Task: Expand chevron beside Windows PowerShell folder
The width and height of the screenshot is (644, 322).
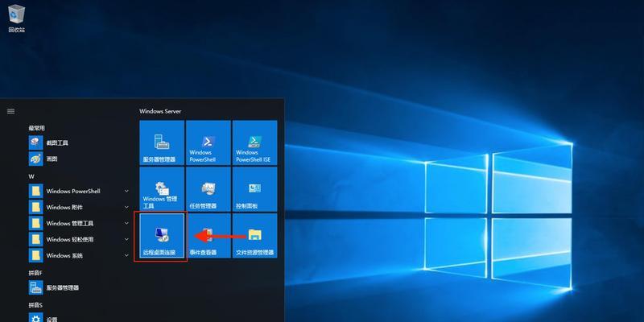Action: click(126, 191)
